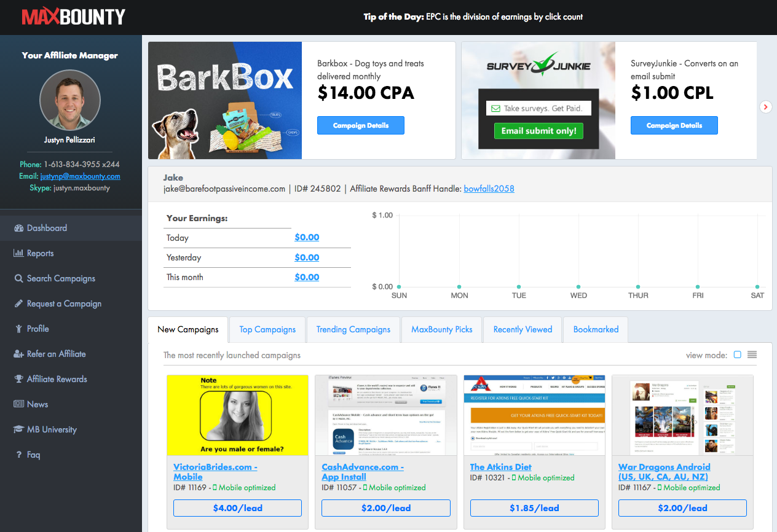777x532 pixels.
Task: Click the MaxBounty logo
Action: pyautogui.click(x=73, y=17)
